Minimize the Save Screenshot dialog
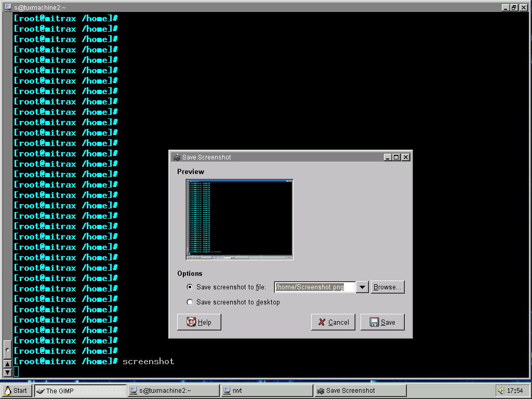Image resolution: width=532 pixels, height=399 pixels. pyautogui.click(x=388, y=157)
